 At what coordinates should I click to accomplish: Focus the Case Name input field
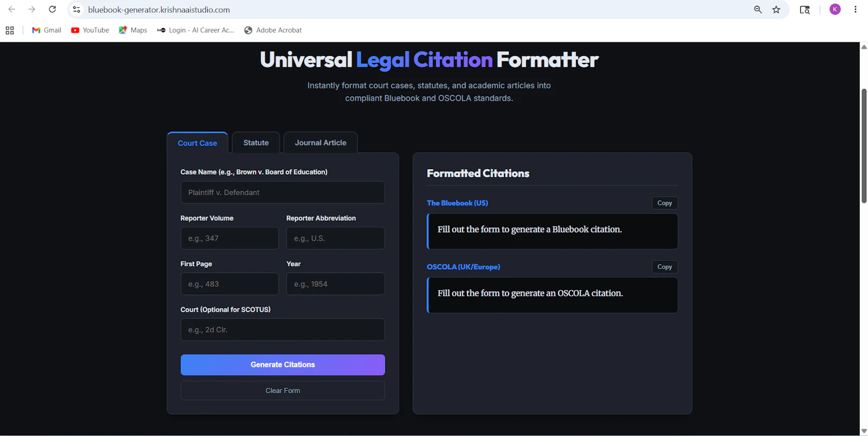(x=283, y=193)
